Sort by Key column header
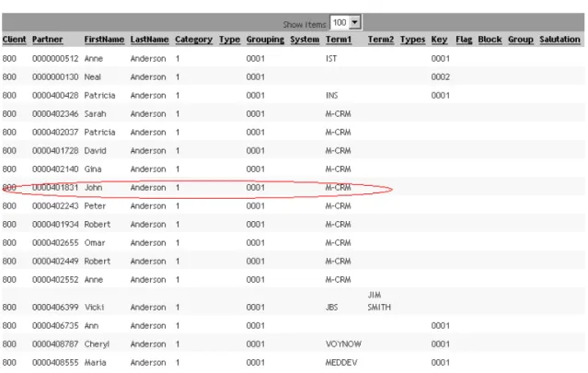The image size is (588, 373). [x=439, y=40]
